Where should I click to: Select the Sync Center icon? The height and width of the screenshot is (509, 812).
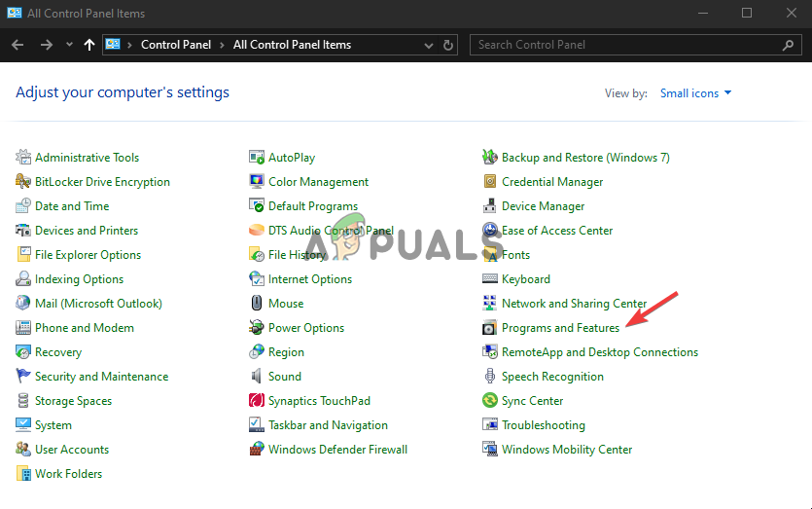[490, 401]
